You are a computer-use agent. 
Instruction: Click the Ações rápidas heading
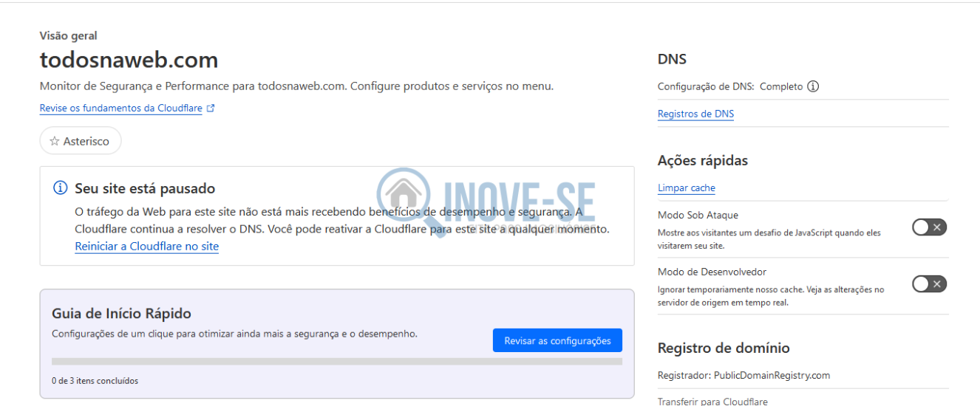click(703, 160)
